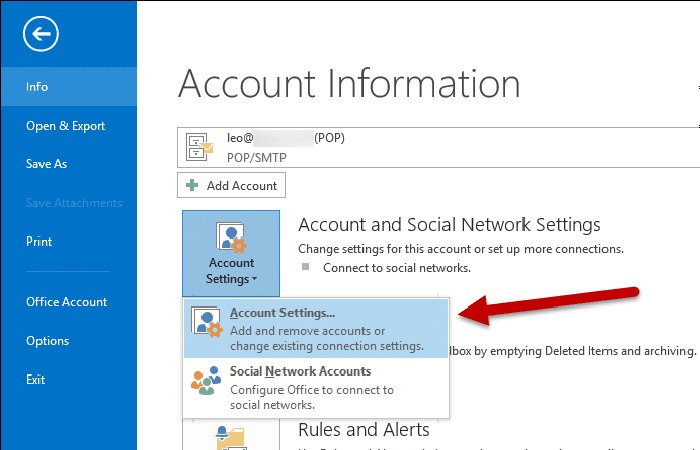Click the Connect to social networks link
The height and width of the screenshot is (450, 700).
tap(397, 268)
